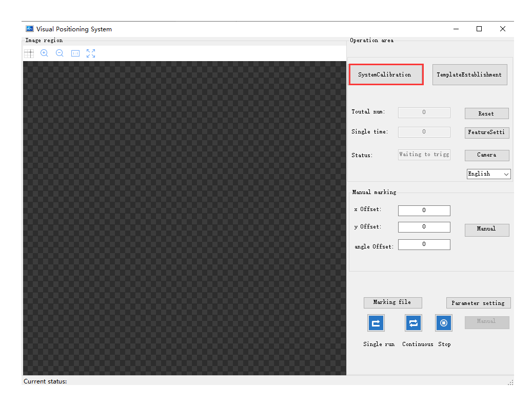Click the Reset button
Image resolution: width=532 pixels, height=403 pixels.
point(486,113)
